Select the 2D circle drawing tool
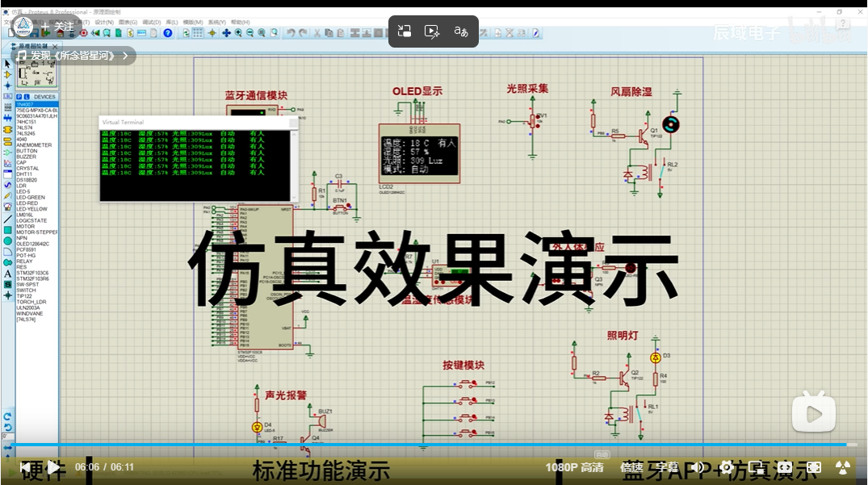The width and height of the screenshot is (868, 485). point(8,241)
